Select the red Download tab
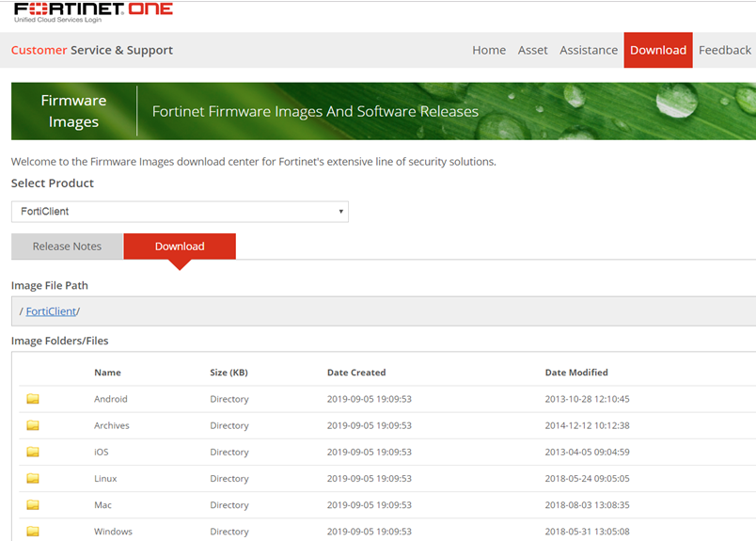Viewport: 756px width, 541px height. (x=180, y=247)
